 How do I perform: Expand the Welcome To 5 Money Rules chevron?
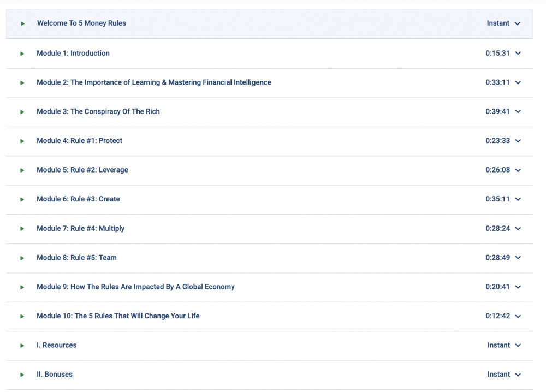518,23
